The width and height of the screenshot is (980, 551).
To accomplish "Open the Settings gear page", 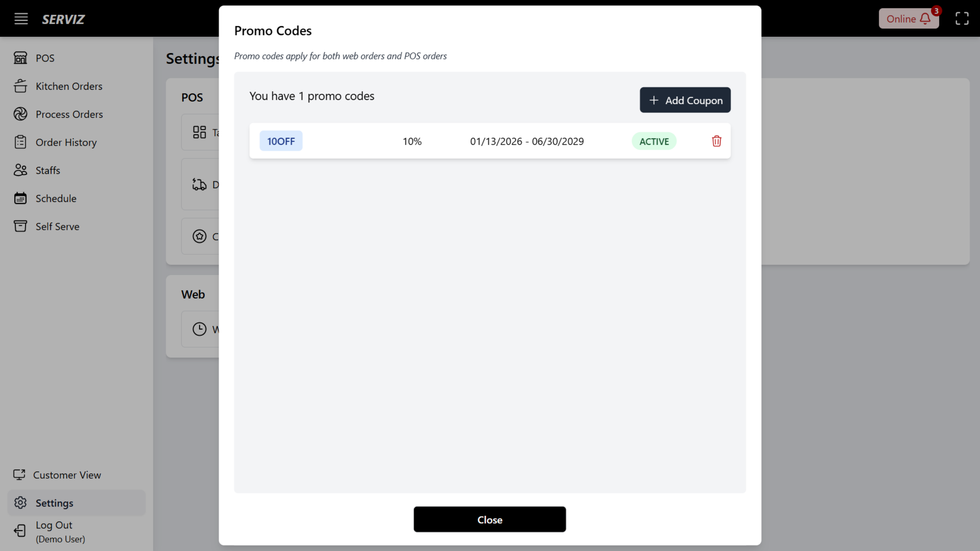I will point(53,503).
